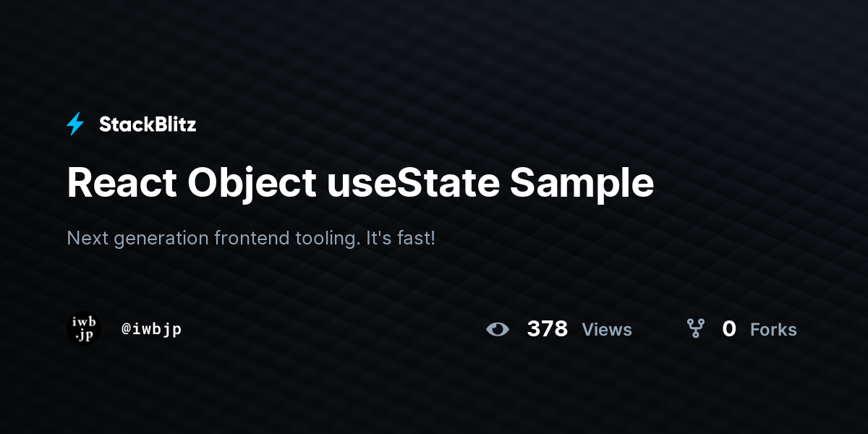This screenshot has width=868, height=434.
Task: Click the eye views icon
Action: tap(498, 329)
